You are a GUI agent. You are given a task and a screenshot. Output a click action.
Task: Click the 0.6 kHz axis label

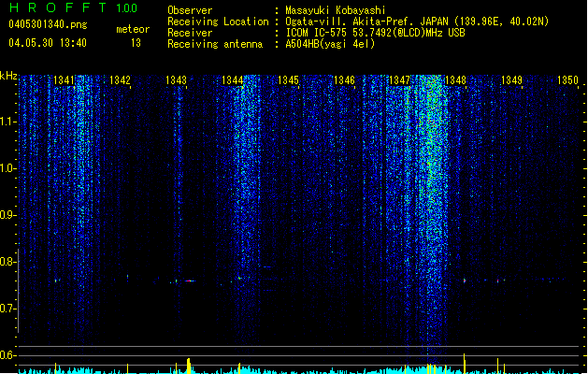(7, 355)
